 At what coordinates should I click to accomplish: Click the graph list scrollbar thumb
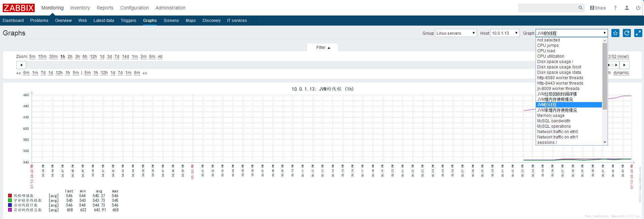605,76
